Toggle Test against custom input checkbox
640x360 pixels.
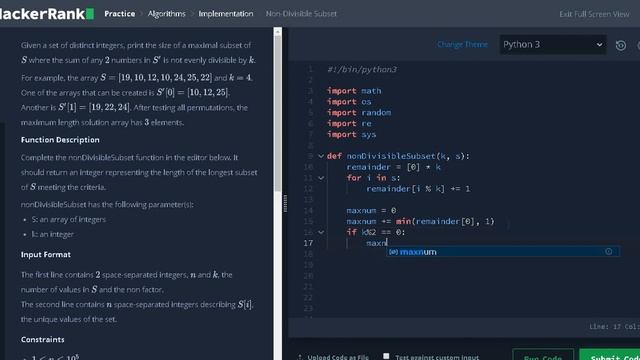click(386, 356)
